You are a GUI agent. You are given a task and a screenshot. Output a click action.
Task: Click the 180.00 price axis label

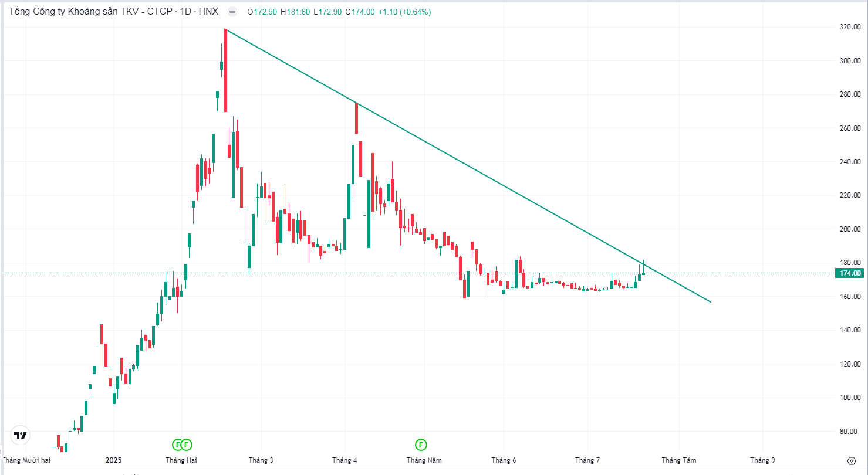850,263
